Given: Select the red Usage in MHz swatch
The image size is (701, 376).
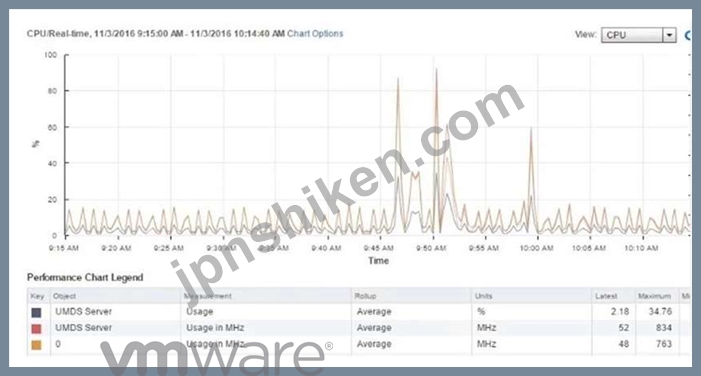Looking at the screenshot, I should coord(36,329).
